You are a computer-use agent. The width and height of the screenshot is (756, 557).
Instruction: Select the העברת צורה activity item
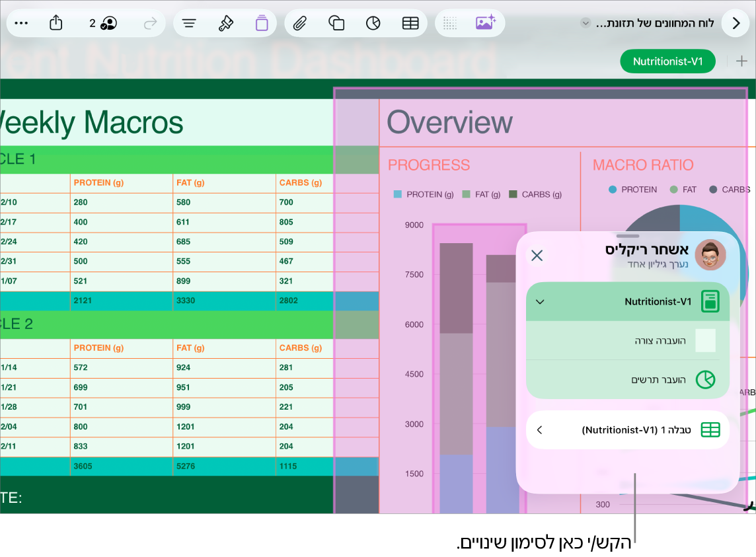[627, 340]
